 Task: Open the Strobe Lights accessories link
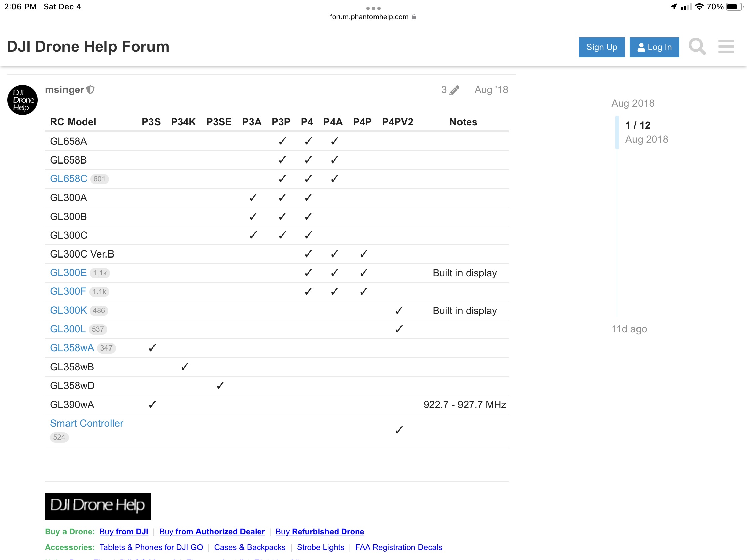(320, 547)
